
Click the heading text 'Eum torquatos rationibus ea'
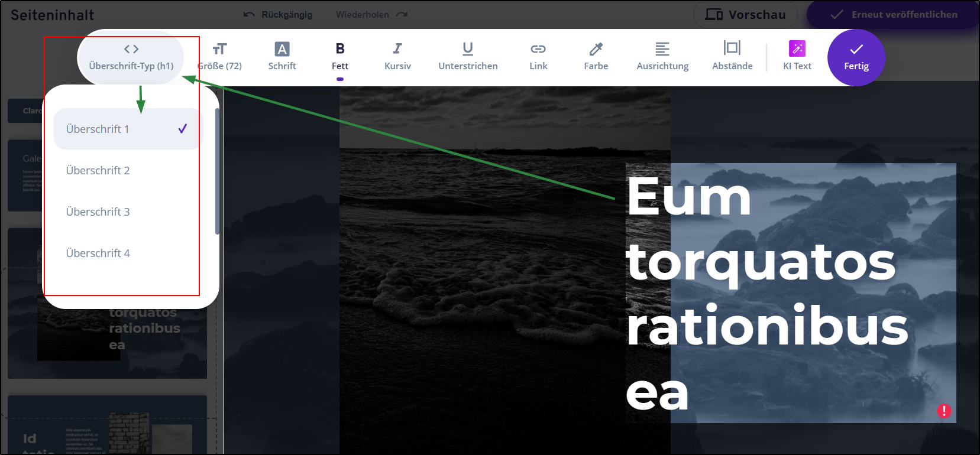pos(767,293)
